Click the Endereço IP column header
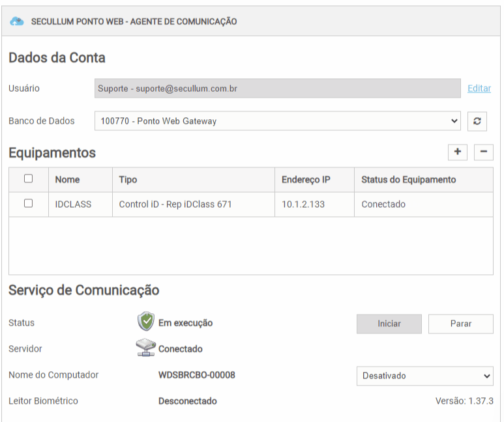 click(x=306, y=180)
